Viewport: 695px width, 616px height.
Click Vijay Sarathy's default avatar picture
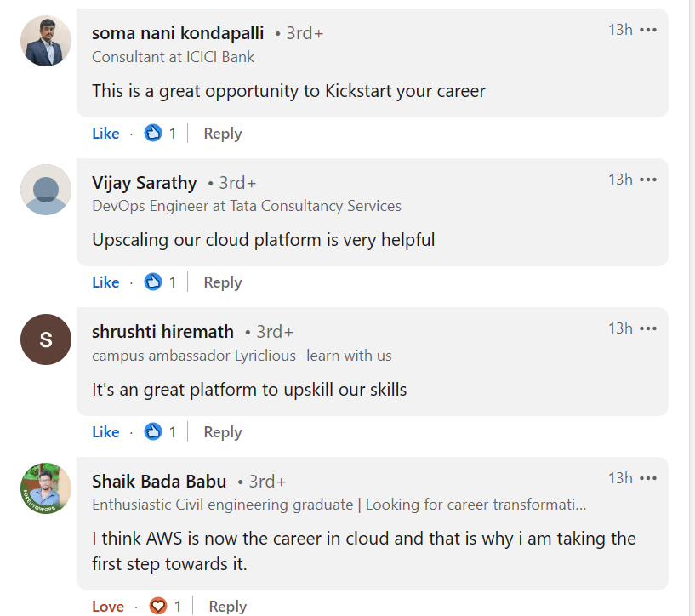point(46,190)
